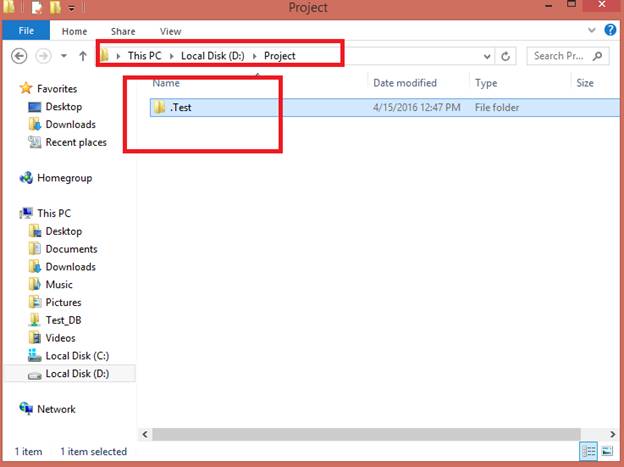The height and width of the screenshot is (467, 624).
Task: Expand the ribbon with the chevron
Action: (592, 30)
